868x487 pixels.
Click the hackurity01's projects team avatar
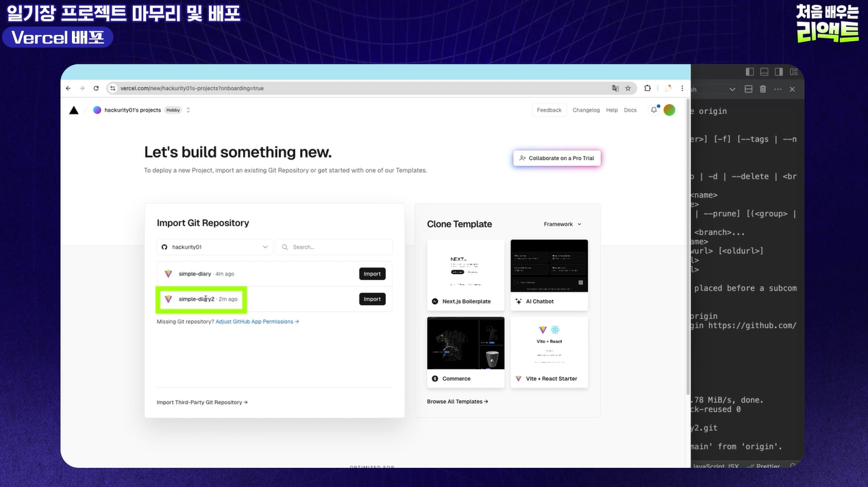[97, 110]
